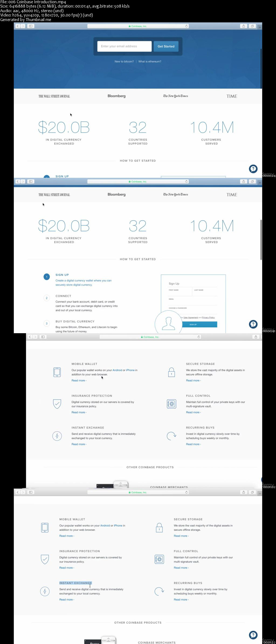Select step 3 circle beside BUY DIGITAL CURRENCY
The height and width of the screenshot is (644, 276).
47,323
